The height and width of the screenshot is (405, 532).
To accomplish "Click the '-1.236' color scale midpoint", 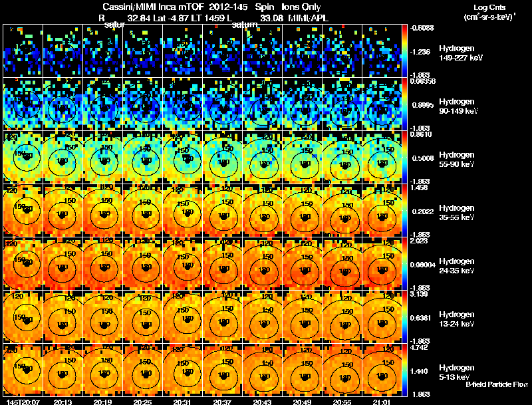I will [x=421, y=52].
